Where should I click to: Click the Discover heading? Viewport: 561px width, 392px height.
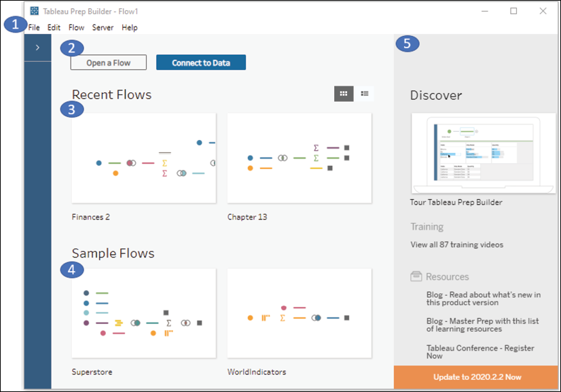click(436, 95)
